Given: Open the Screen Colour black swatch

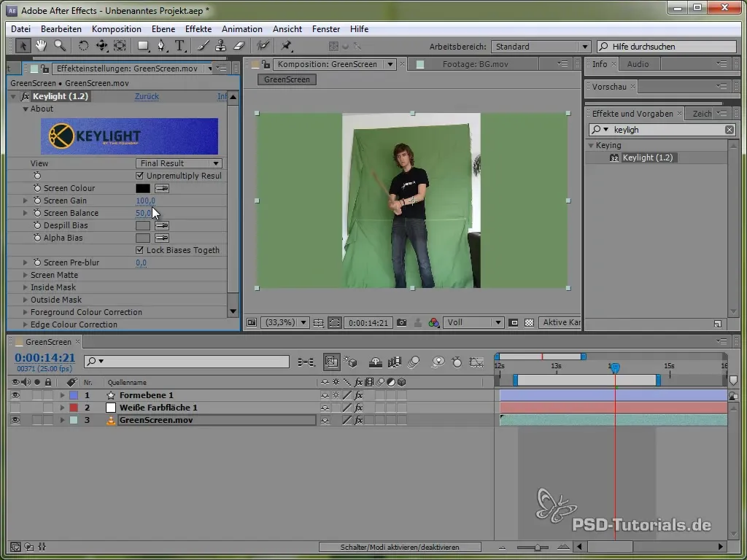Looking at the screenshot, I should [143, 189].
